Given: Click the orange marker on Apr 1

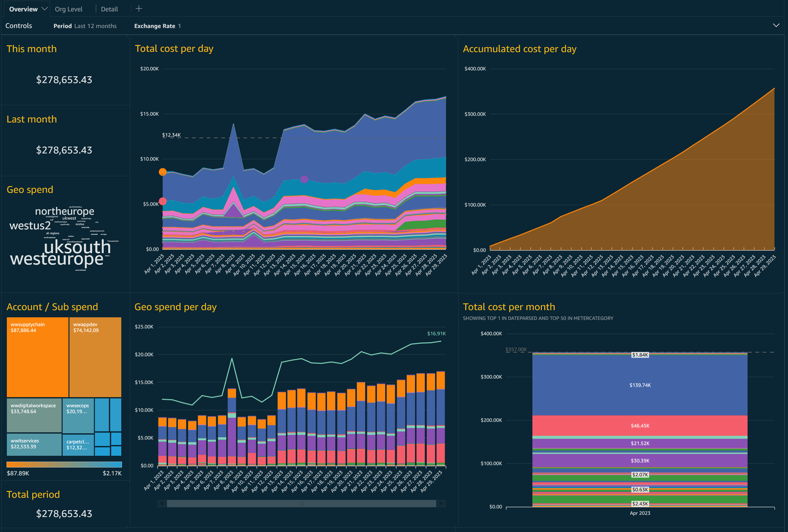Looking at the screenshot, I should [163, 172].
